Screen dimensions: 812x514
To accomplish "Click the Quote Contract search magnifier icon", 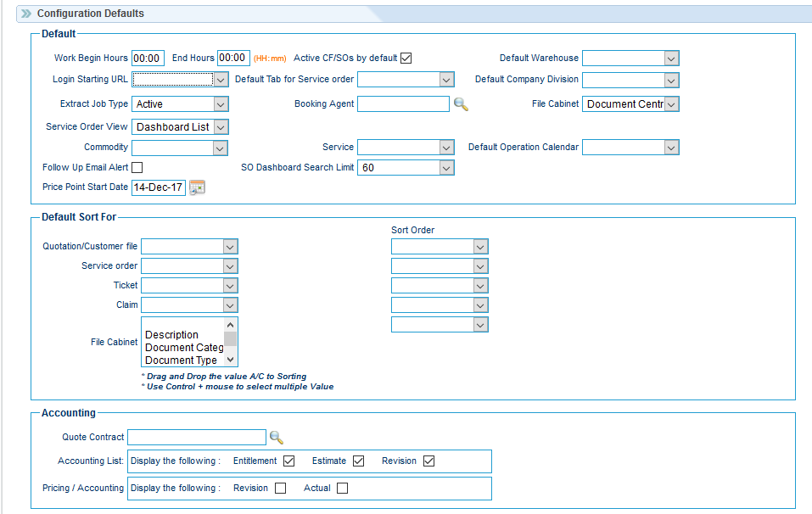I will [277, 438].
